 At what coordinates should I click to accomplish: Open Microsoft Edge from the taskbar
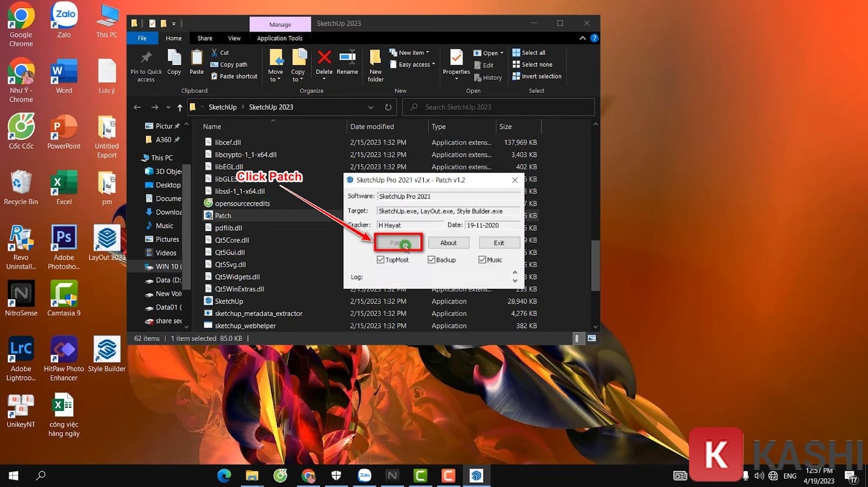[224, 476]
